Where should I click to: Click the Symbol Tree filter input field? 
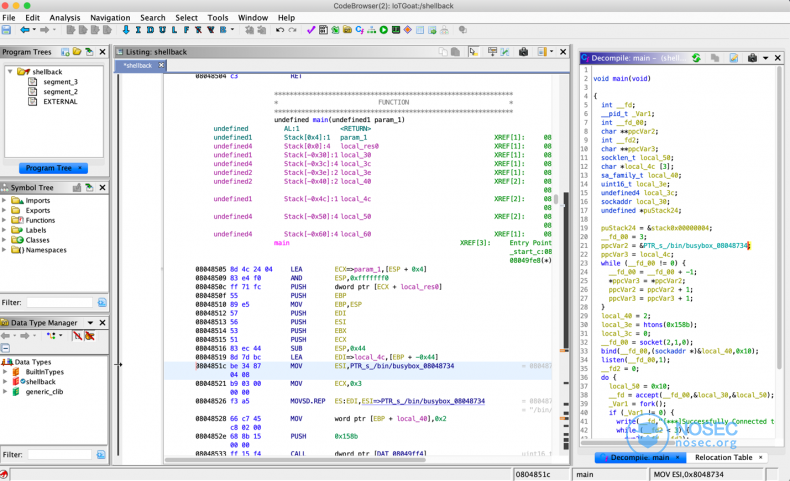60,303
